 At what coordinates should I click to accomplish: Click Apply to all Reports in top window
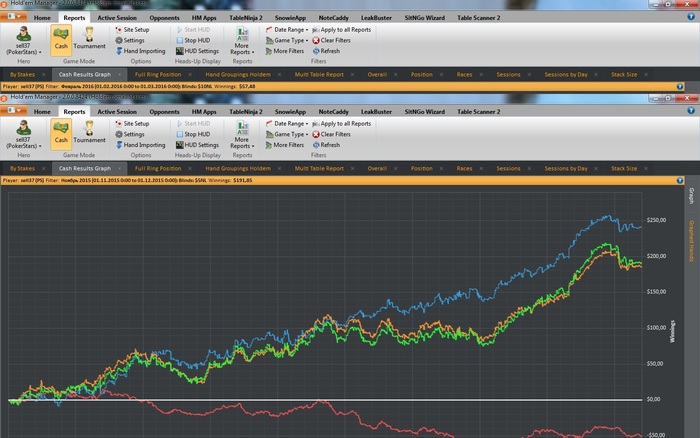(x=342, y=29)
